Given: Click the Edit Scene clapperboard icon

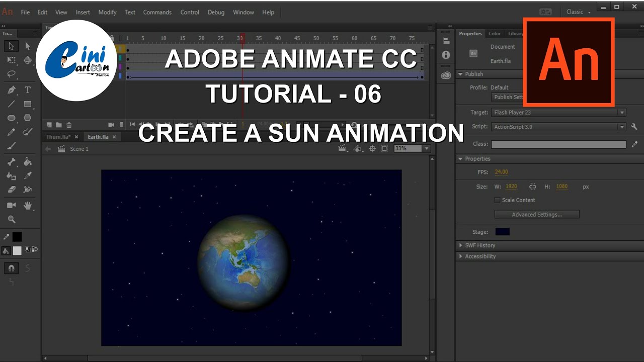Looking at the screenshot, I should pyautogui.click(x=344, y=148).
